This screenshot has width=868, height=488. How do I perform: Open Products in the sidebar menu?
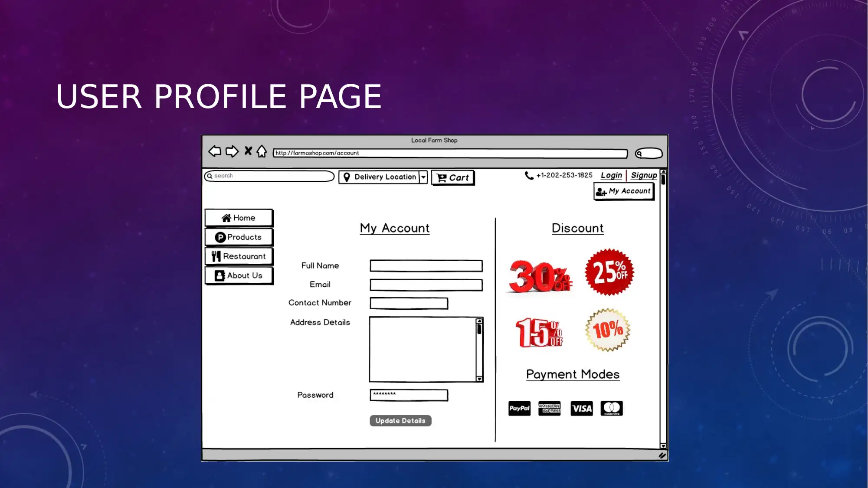[239, 237]
